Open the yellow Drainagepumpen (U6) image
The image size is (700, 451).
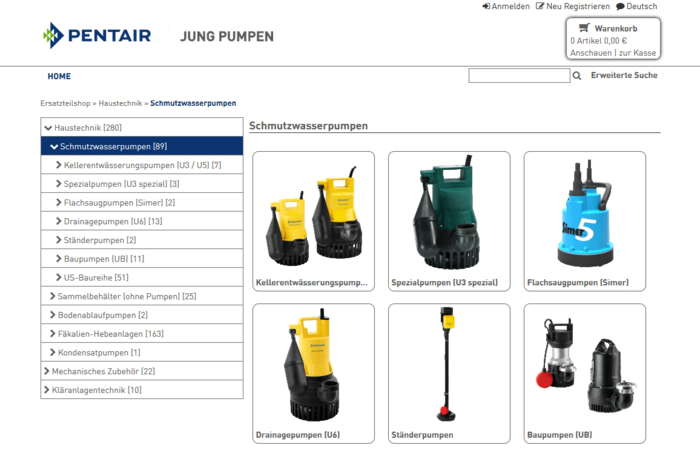point(313,364)
